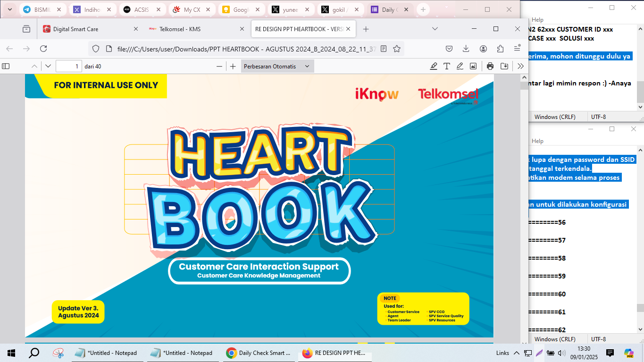Screen dimensions: 644x362
Task: Open the Firefox extensions panel
Action: tap(501, 49)
